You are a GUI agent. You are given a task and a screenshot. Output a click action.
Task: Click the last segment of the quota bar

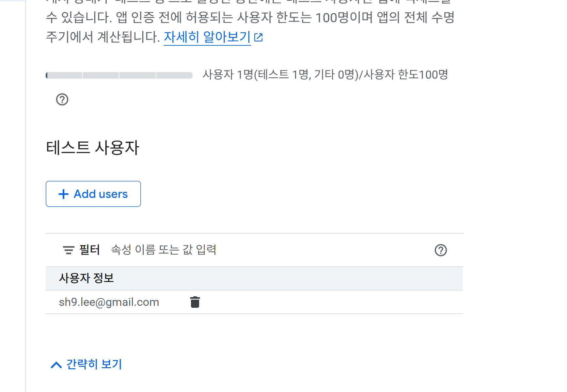coord(174,75)
